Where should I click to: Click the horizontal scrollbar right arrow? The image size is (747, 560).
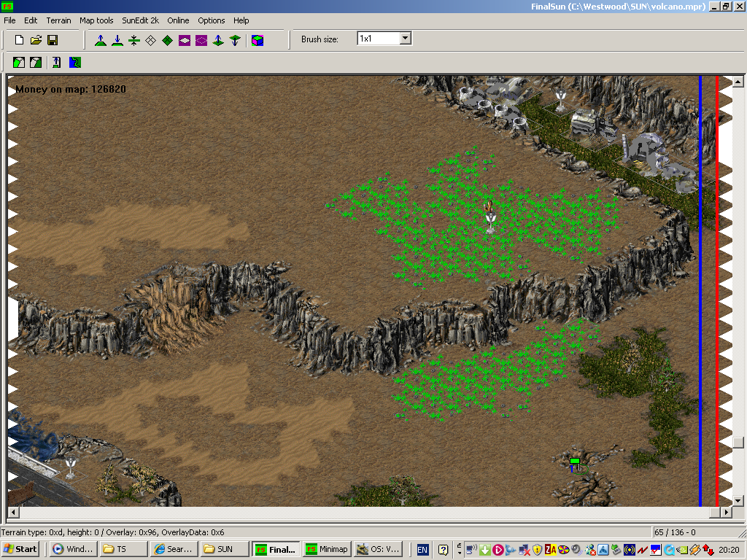coord(726,513)
